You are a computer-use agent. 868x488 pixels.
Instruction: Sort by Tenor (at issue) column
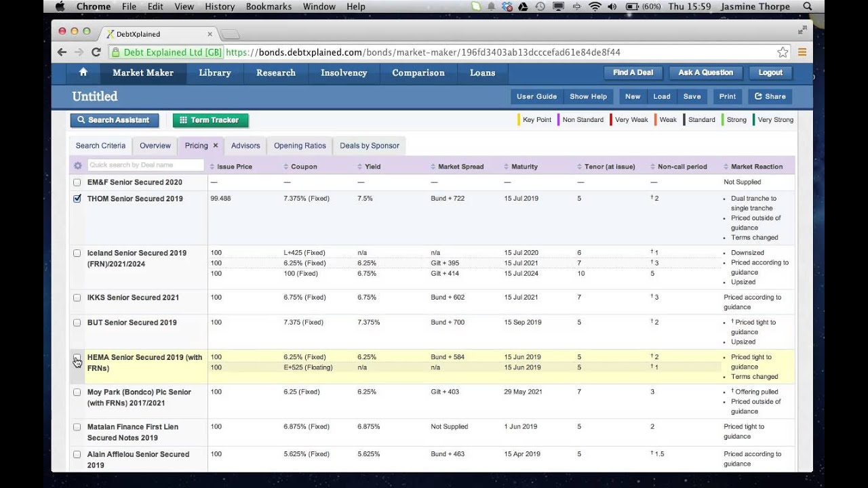606,166
